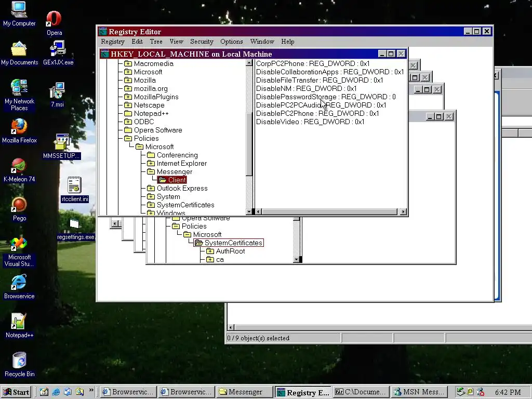Switch to the first Browservice taskbar button

(x=128, y=392)
